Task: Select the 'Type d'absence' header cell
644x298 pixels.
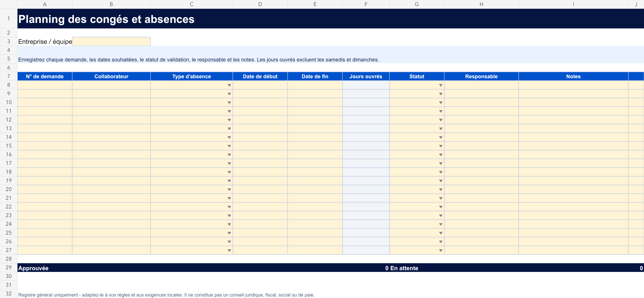Action: pos(191,77)
